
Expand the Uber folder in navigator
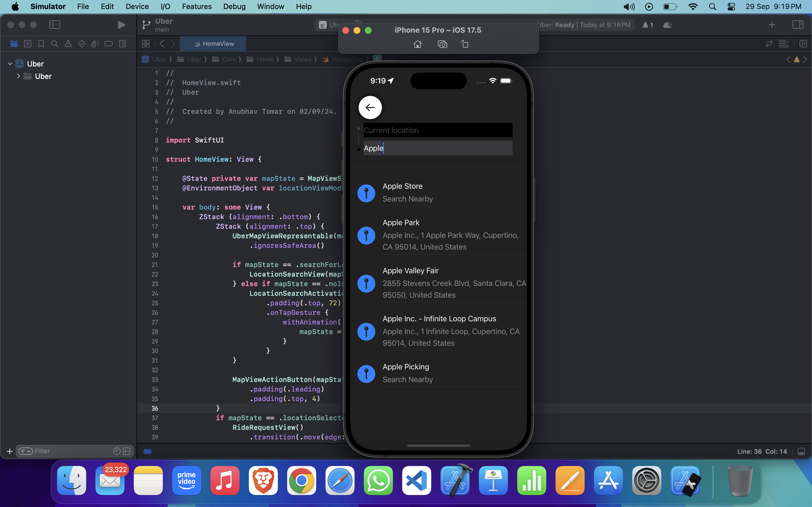coord(18,76)
